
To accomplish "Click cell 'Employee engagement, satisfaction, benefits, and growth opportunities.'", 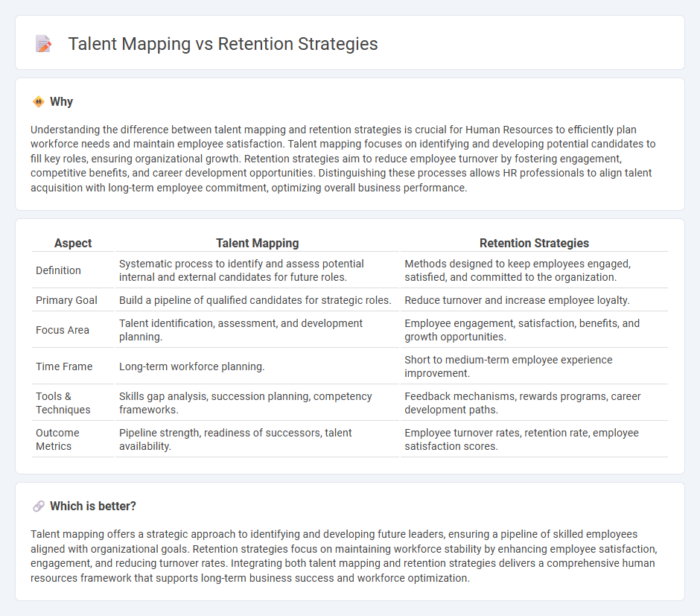I will pyautogui.click(x=534, y=330).
